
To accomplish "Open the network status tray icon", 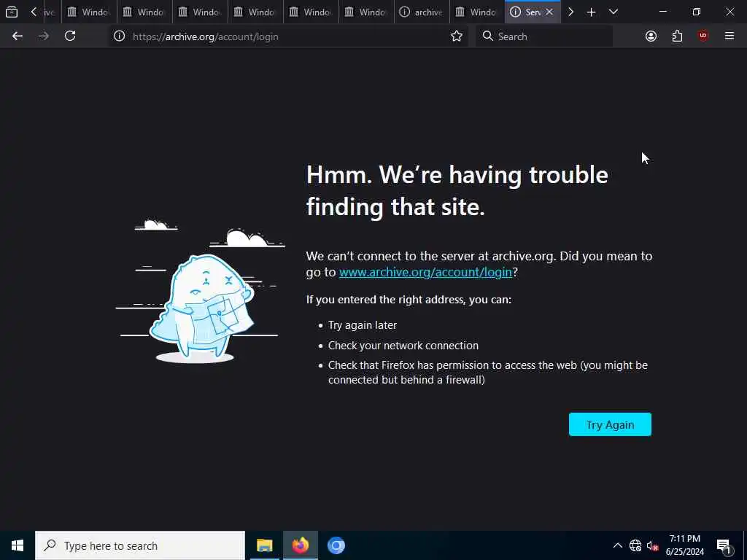I will (635, 545).
